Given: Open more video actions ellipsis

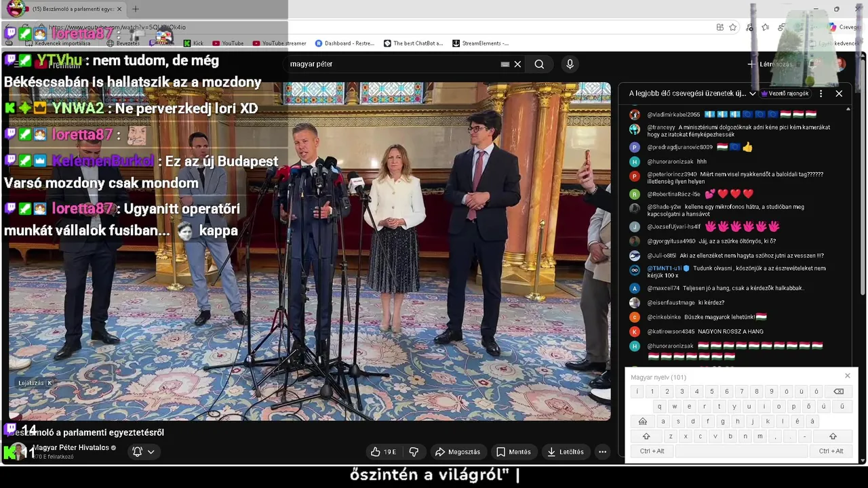Looking at the screenshot, I should [602, 451].
